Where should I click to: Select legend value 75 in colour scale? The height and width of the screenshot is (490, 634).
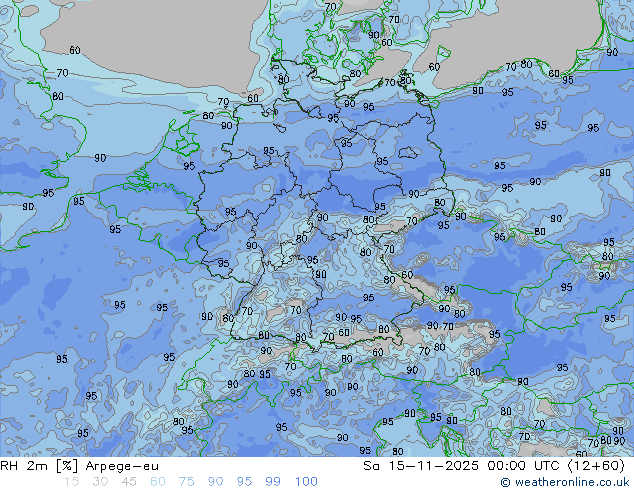click(x=186, y=482)
